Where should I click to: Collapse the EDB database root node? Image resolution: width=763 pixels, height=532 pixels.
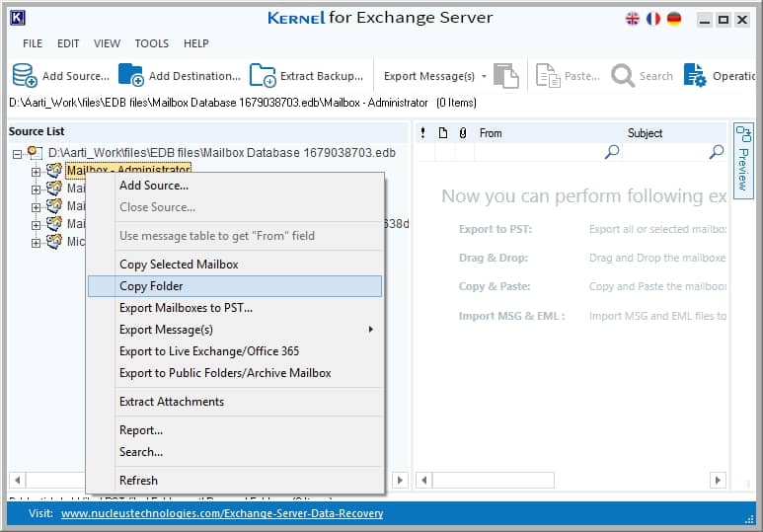(17, 154)
